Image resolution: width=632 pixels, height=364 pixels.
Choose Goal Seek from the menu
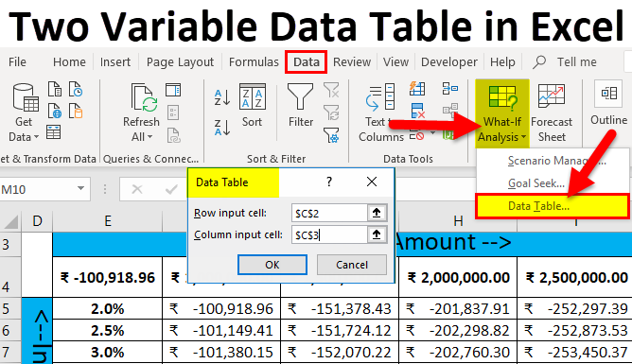tap(553, 183)
